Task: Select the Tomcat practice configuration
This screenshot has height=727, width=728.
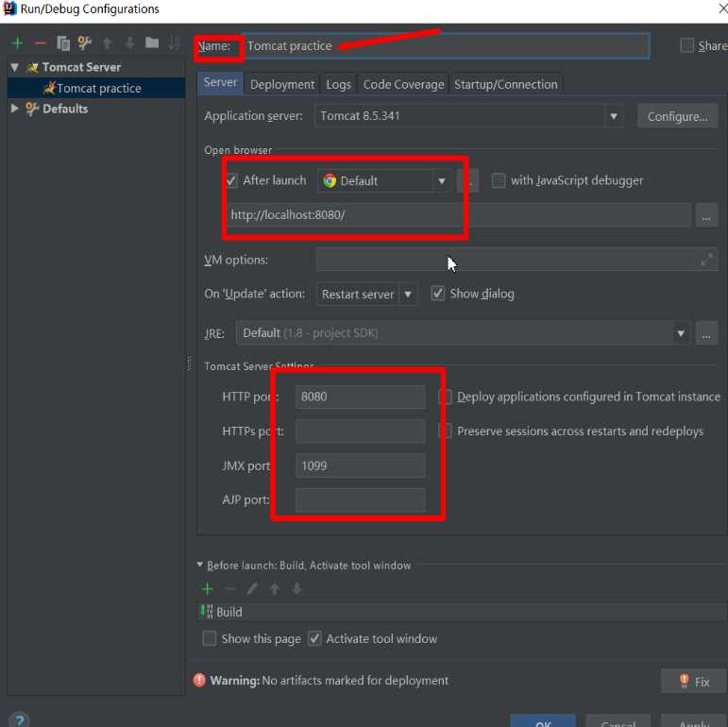Action: click(96, 88)
